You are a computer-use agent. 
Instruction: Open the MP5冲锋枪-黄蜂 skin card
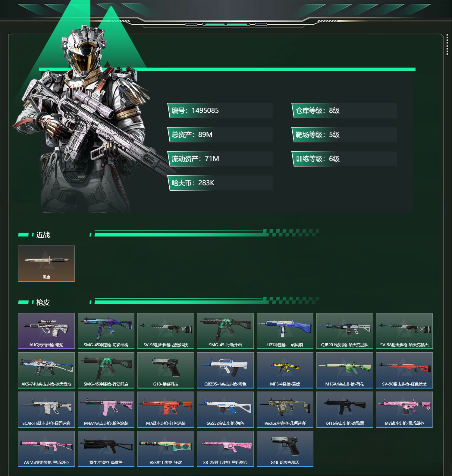click(x=285, y=370)
